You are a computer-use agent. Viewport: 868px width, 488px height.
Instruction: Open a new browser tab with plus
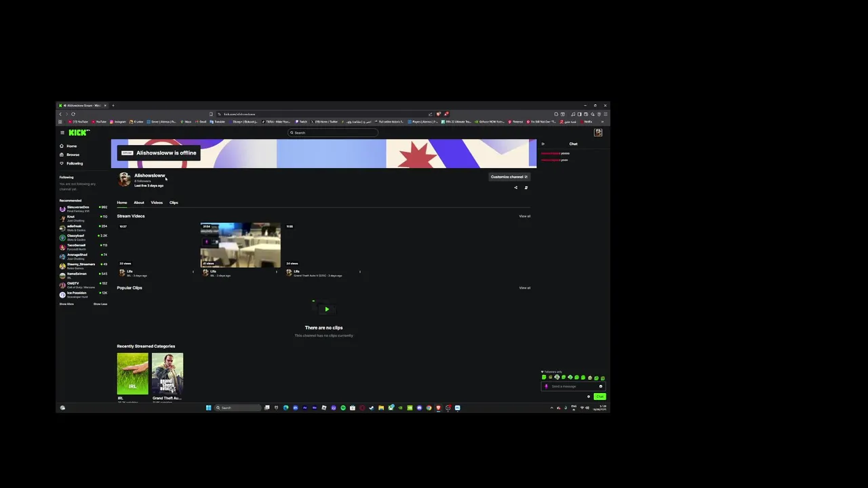tap(113, 106)
